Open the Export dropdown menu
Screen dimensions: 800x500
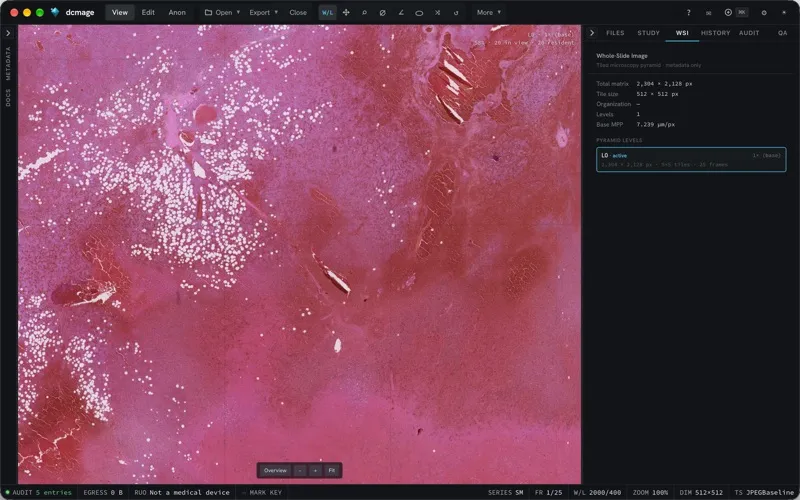point(263,13)
